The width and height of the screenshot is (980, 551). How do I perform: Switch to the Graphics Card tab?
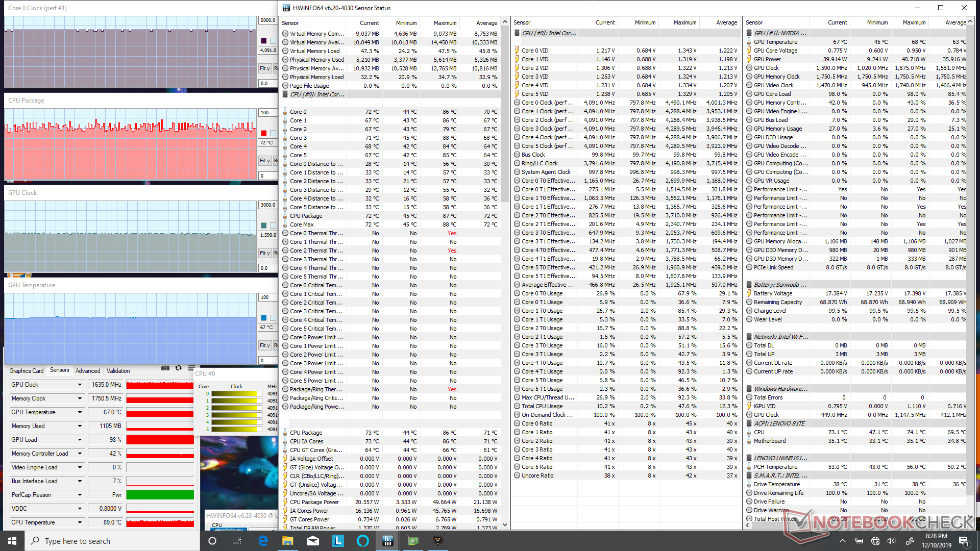tap(26, 371)
